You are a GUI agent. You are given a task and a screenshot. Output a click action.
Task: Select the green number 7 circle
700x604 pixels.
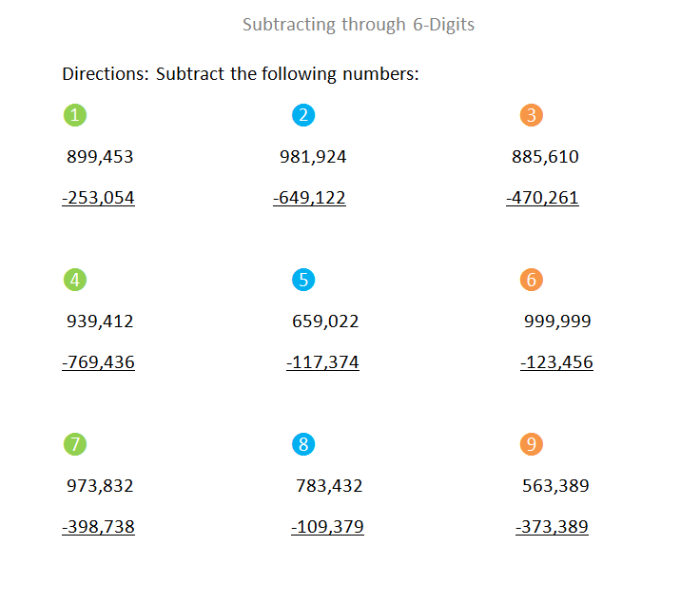click(x=75, y=444)
